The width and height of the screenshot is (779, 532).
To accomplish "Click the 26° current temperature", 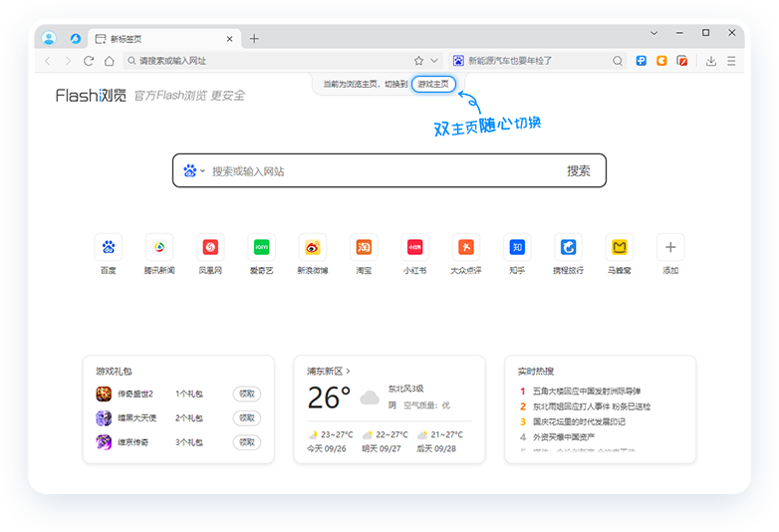I will [329, 398].
